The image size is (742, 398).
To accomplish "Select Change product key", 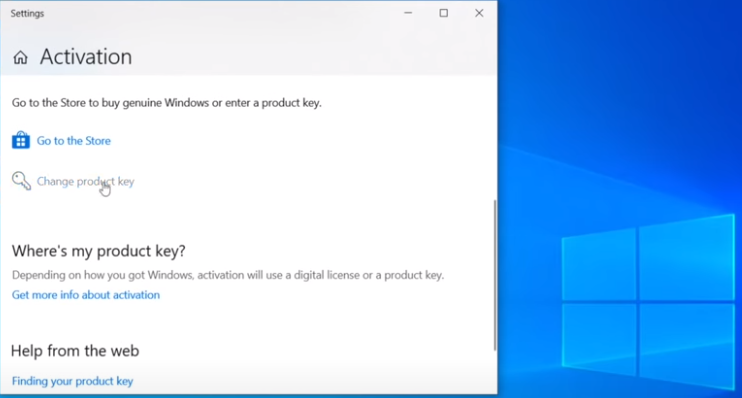I will [86, 181].
